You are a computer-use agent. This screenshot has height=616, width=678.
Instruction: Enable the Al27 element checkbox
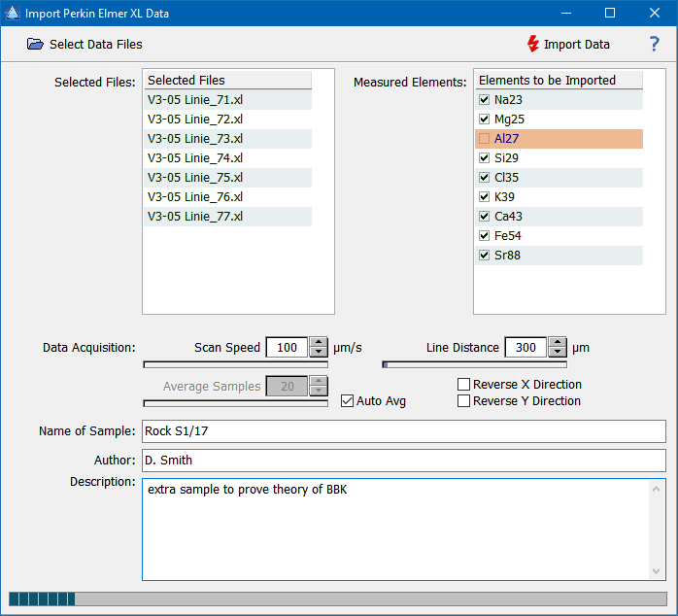(x=485, y=139)
